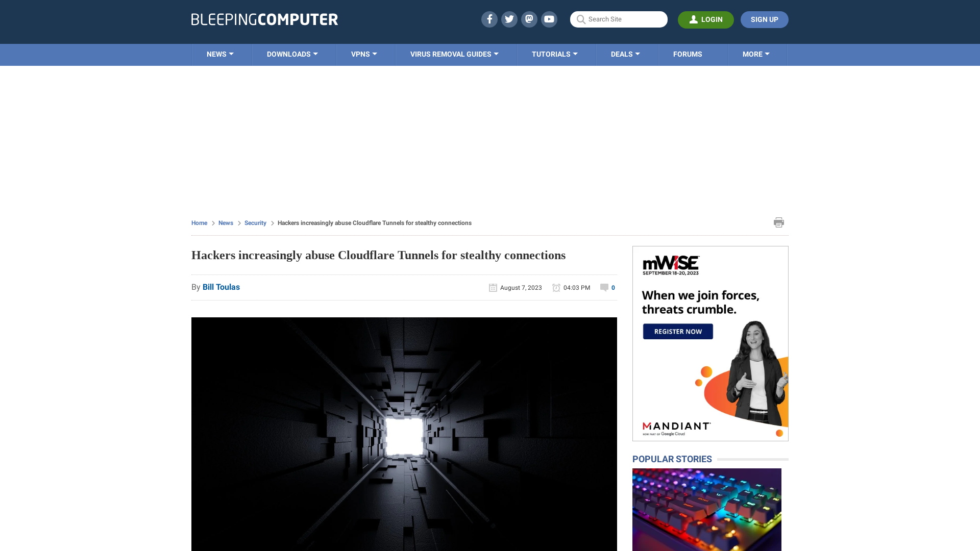980x551 pixels.
Task: Open the TUTORIALS menu item
Action: (554, 54)
